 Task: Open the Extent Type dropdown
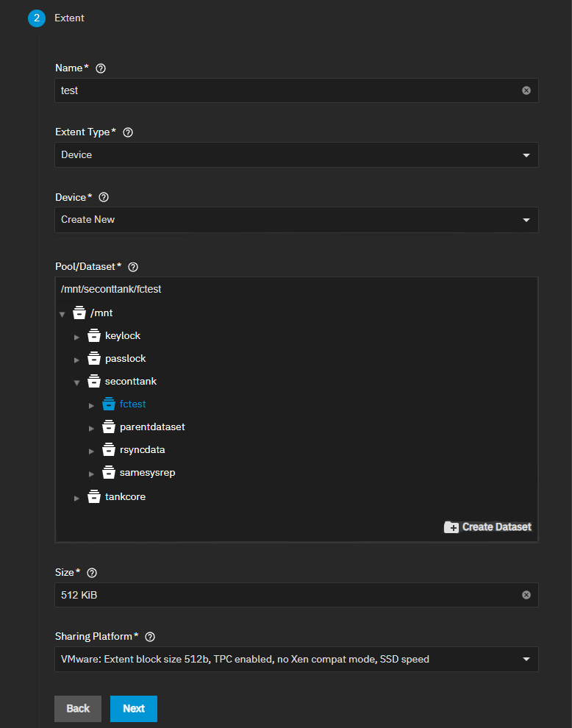click(x=296, y=155)
